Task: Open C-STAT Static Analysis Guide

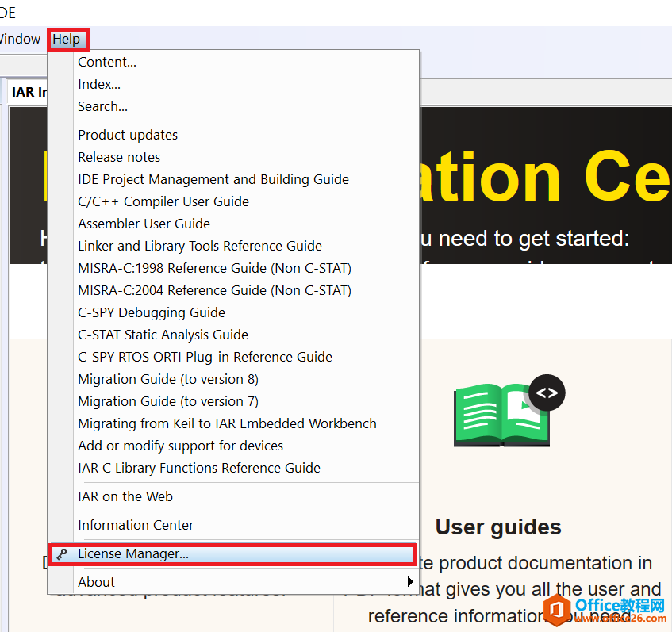Action: click(x=233, y=335)
